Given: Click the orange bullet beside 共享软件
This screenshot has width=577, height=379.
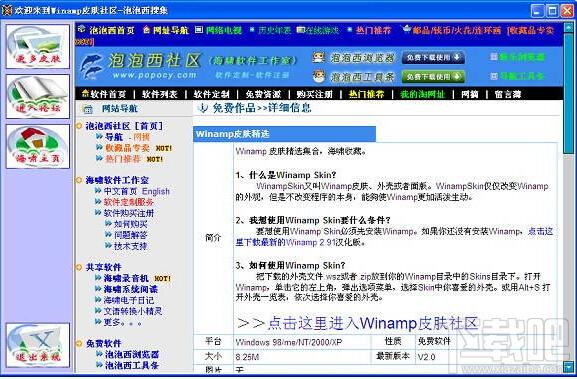Looking at the screenshot, I should [x=78, y=267].
